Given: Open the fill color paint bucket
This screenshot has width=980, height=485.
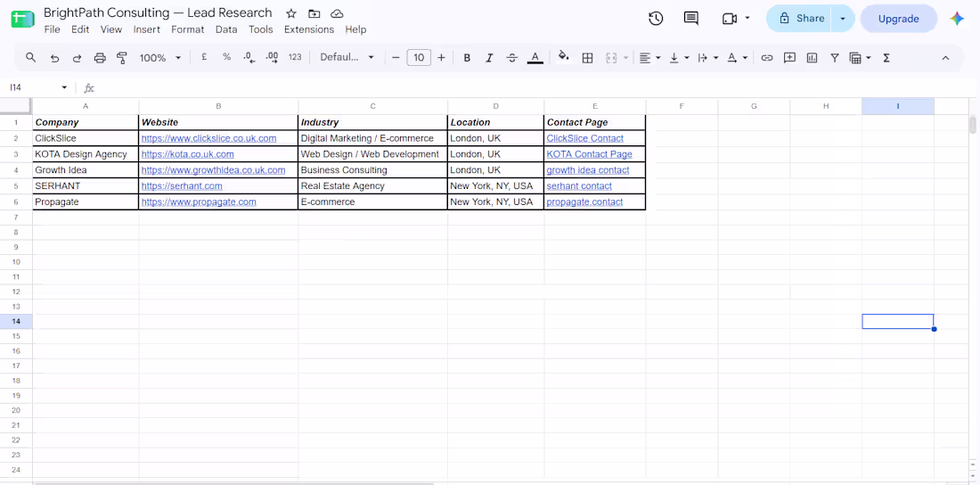Looking at the screenshot, I should [563, 56].
